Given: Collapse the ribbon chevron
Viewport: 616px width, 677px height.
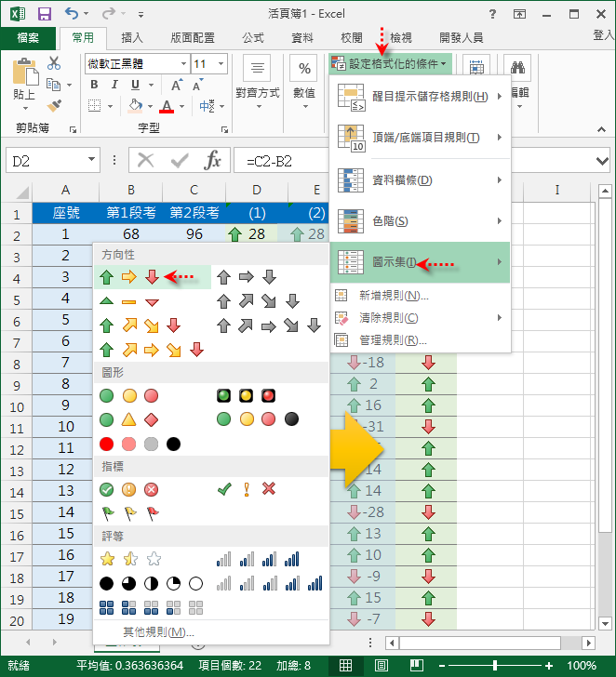Looking at the screenshot, I should click(601, 129).
